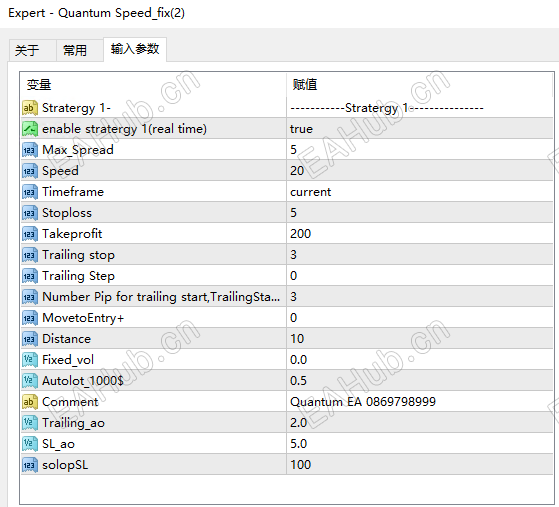Select the 'Trailing stop' variable name
This screenshot has width=559, height=507.
(78, 255)
